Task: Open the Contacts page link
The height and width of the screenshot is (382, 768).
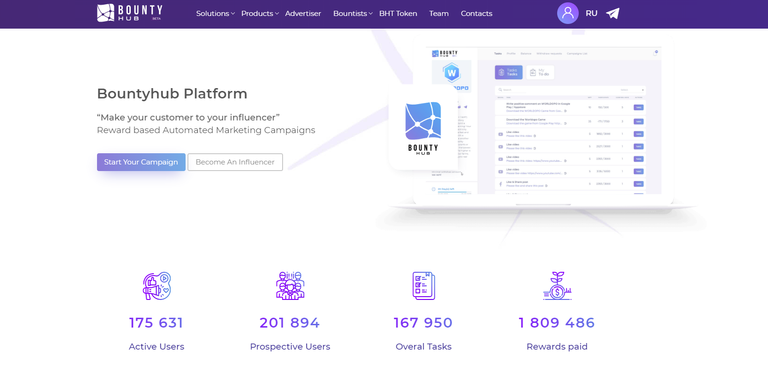Action: [477, 14]
